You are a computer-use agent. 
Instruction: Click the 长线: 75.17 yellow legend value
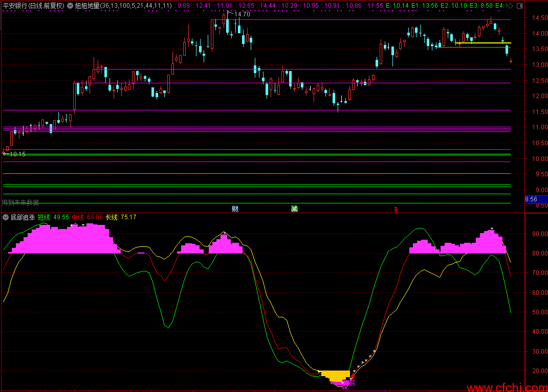tap(121, 217)
